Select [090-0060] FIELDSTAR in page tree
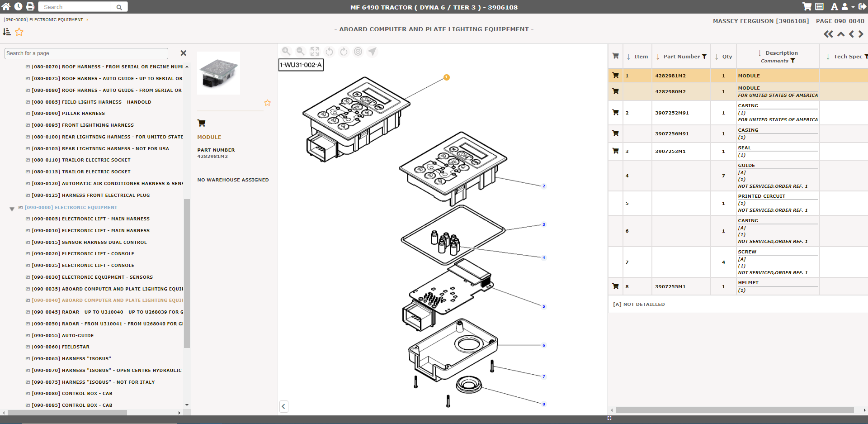868x424 pixels. point(75,347)
